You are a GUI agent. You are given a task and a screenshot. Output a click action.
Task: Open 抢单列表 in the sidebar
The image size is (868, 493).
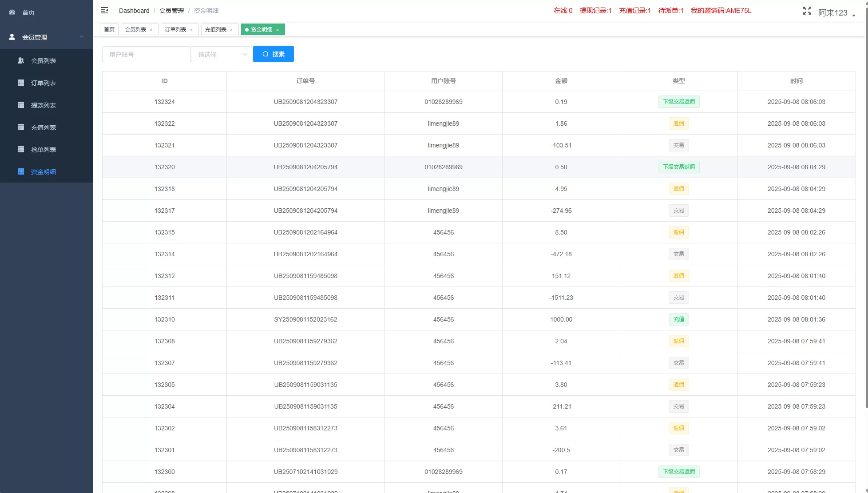(x=43, y=150)
